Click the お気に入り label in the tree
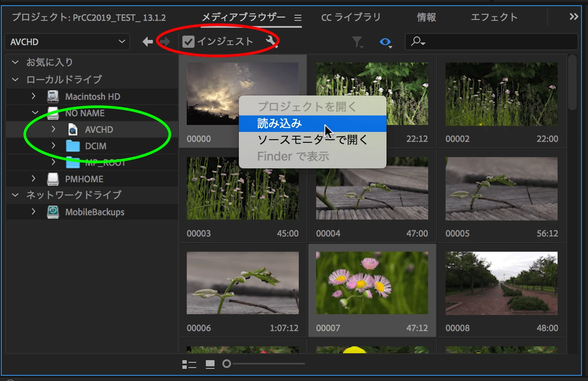Viewport: 588px width, 381px height. [50, 62]
